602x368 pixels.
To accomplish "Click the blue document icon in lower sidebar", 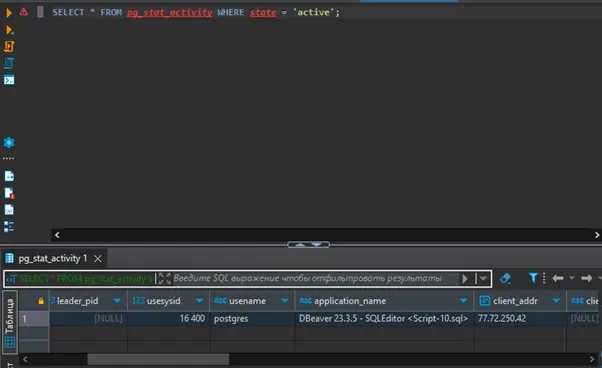I will [x=9, y=210].
